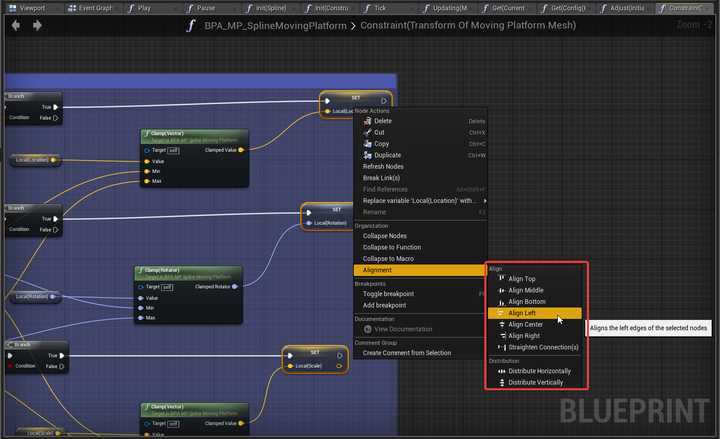Click the Align Right icon in submenu
Image resolution: width=720 pixels, height=439 pixels.
(501, 336)
